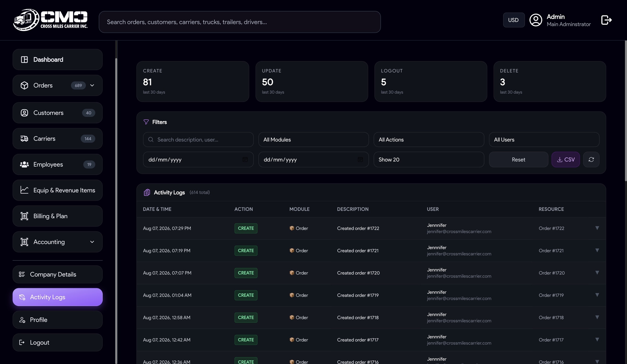Open Billing & Plan page
Screen dimensions: 627x364
pos(57,216)
